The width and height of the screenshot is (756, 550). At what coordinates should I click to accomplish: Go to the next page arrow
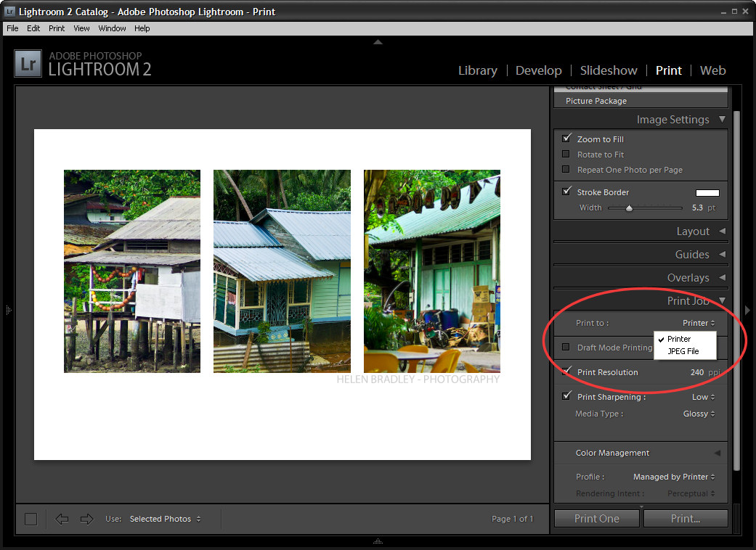click(87, 519)
